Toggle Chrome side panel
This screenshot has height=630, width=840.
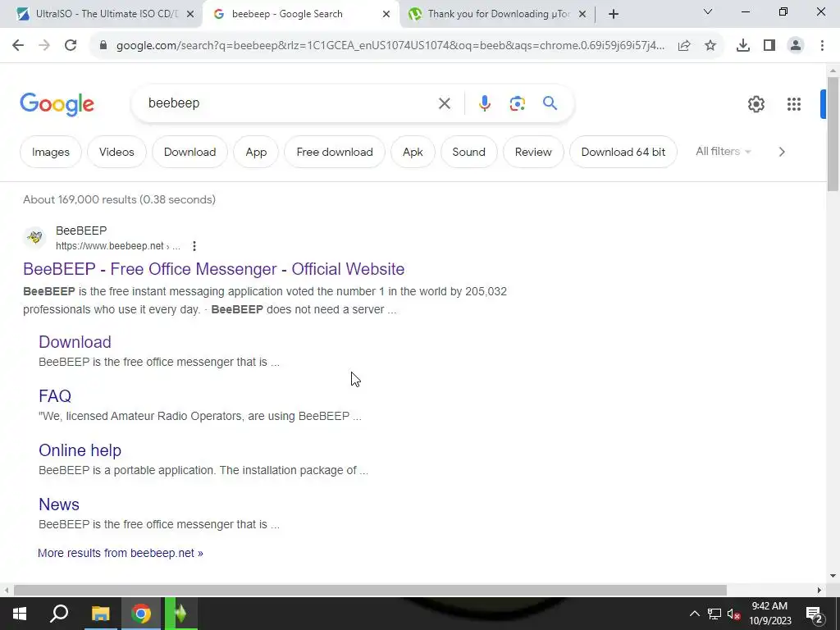[769, 46]
